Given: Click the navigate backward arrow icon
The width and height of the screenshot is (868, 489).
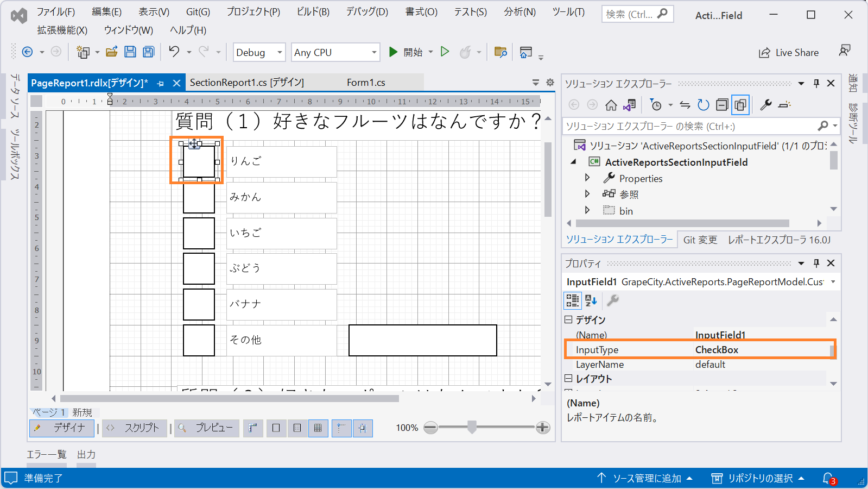Looking at the screenshot, I should pyautogui.click(x=27, y=52).
